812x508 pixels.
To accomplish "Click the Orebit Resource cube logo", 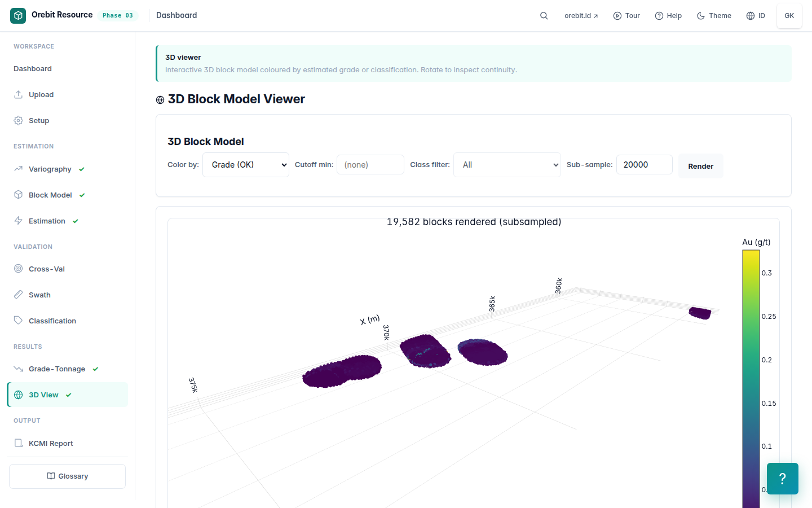I will 18,16.
